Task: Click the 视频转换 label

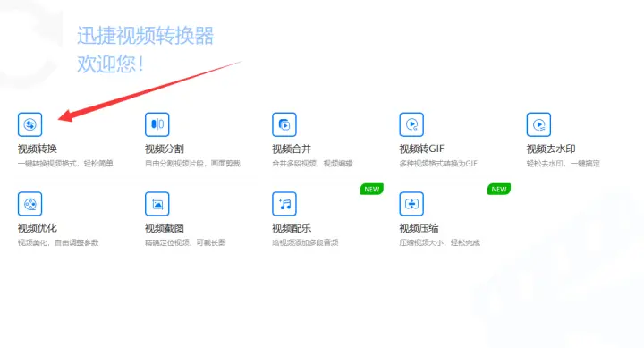Action: [x=38, y=149]
